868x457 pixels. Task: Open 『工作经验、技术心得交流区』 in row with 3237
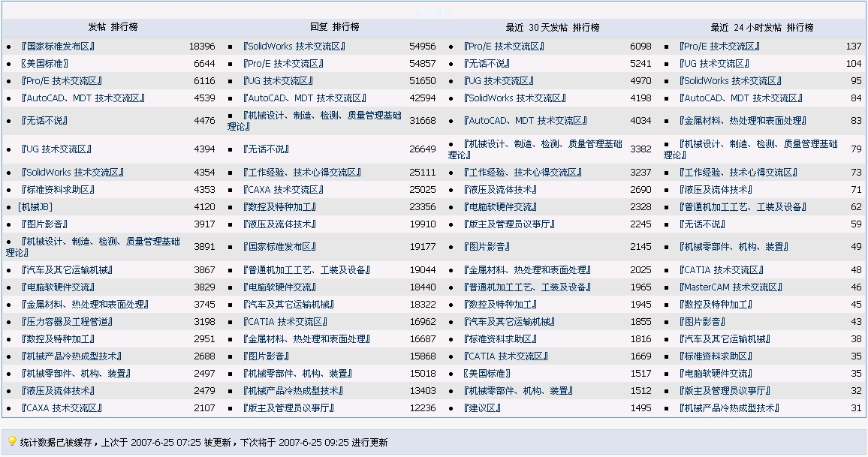[523, 173]
